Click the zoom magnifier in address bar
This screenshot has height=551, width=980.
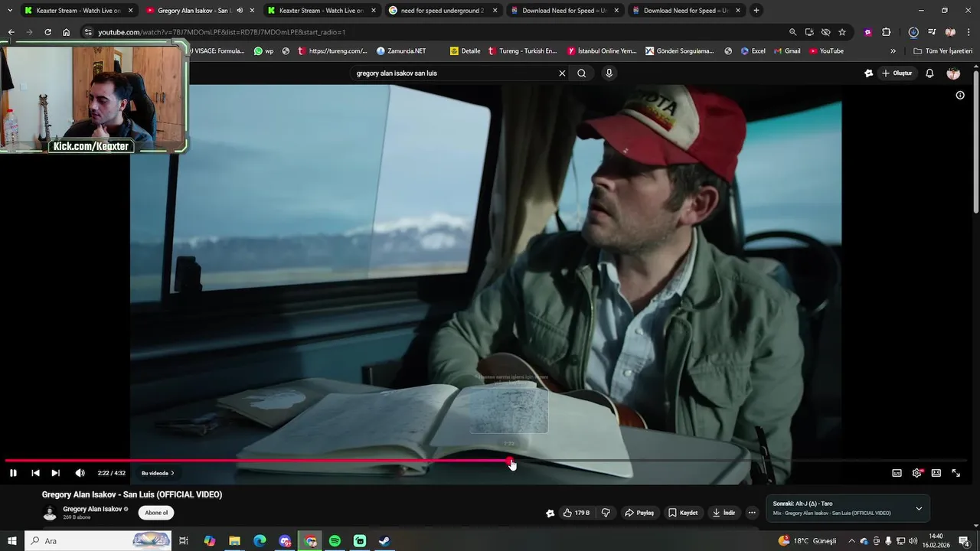[x=792, y=32]
